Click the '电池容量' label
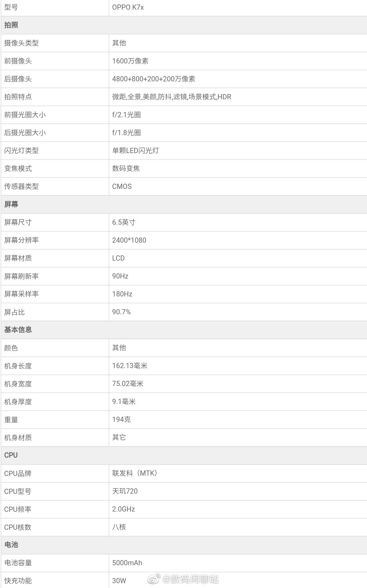 (18, 563)
